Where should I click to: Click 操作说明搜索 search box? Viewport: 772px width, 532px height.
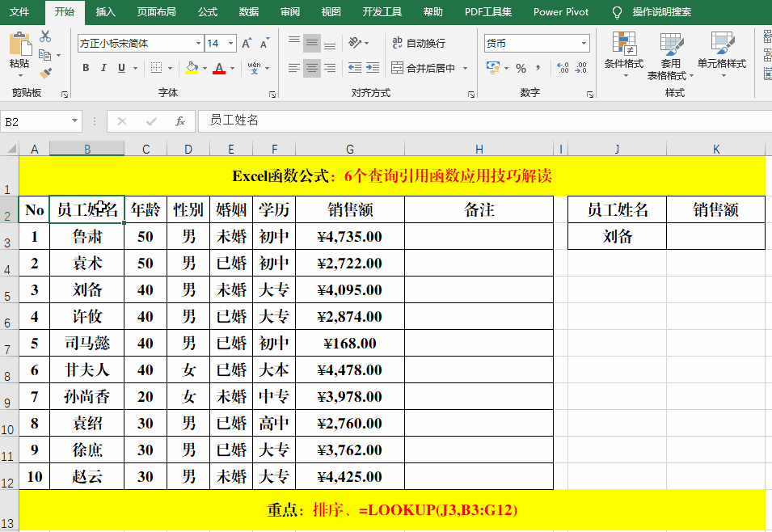662,12
